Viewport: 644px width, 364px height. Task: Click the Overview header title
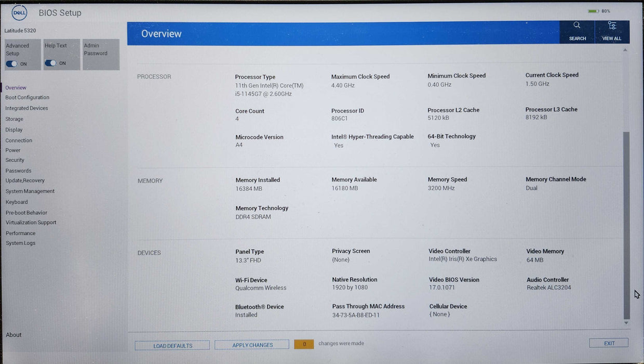[162, 34]
